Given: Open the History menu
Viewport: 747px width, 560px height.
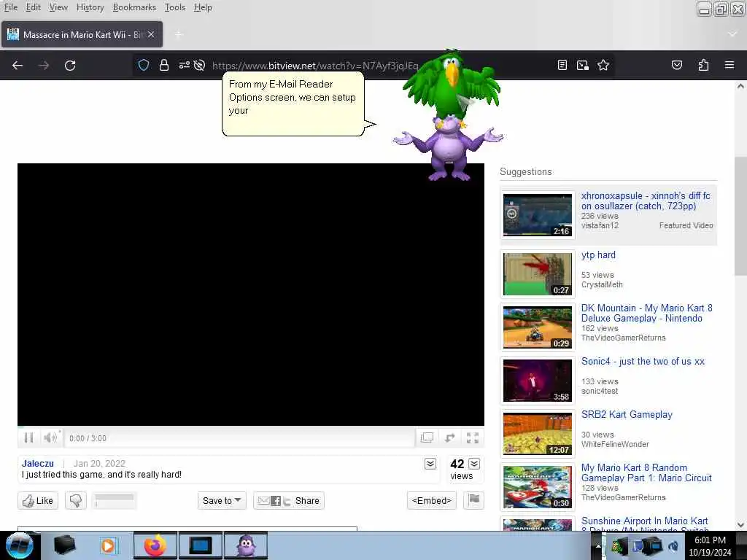Looking at the screenshot, I should [90, 7].
